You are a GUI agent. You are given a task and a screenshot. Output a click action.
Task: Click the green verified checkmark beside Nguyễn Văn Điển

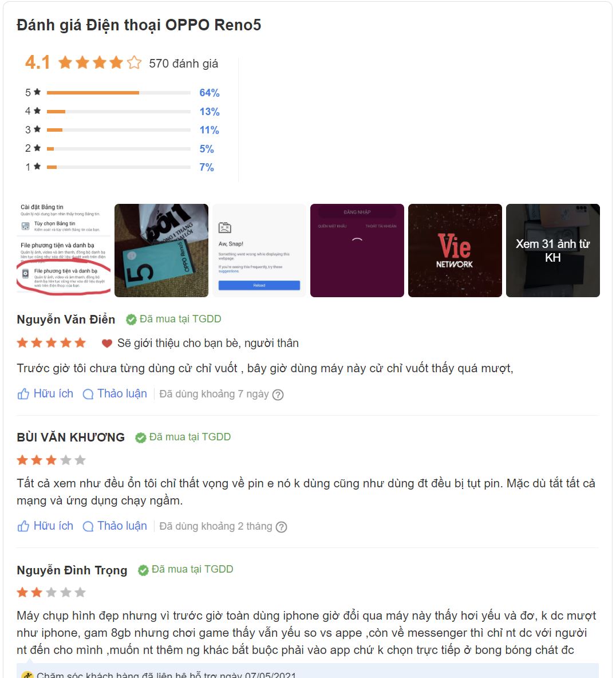[131, 320]
